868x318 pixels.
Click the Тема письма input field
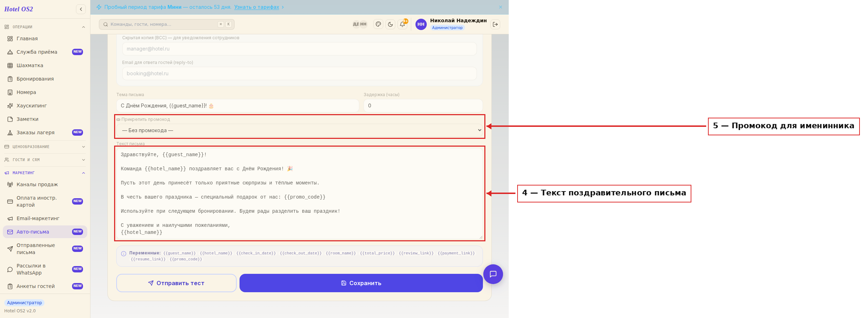238,106
